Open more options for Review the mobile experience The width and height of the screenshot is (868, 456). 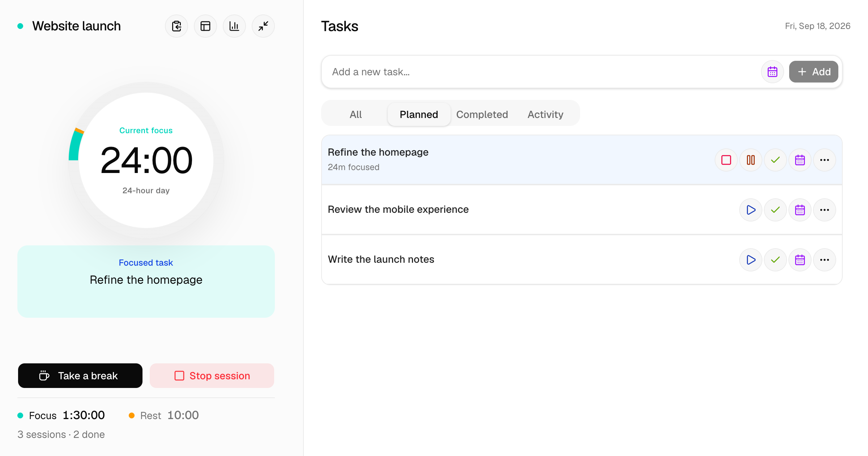[x=825, y=210]
